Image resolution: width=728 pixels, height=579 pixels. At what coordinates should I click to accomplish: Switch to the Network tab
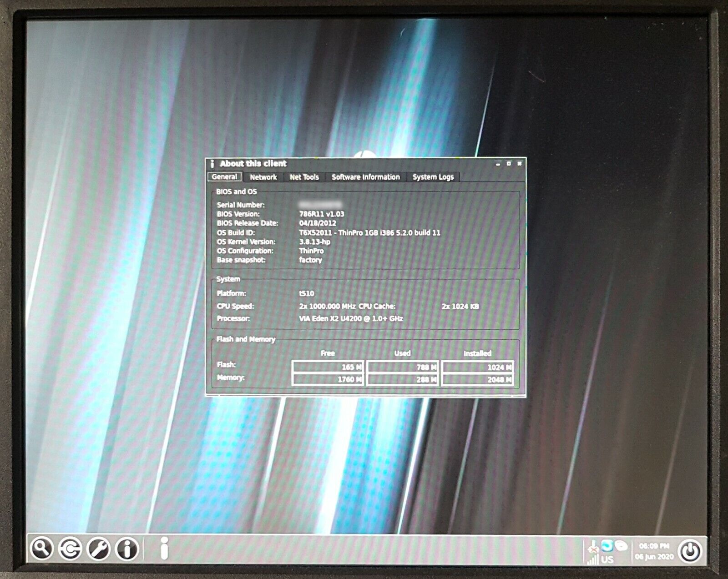[x=263, y=177]
